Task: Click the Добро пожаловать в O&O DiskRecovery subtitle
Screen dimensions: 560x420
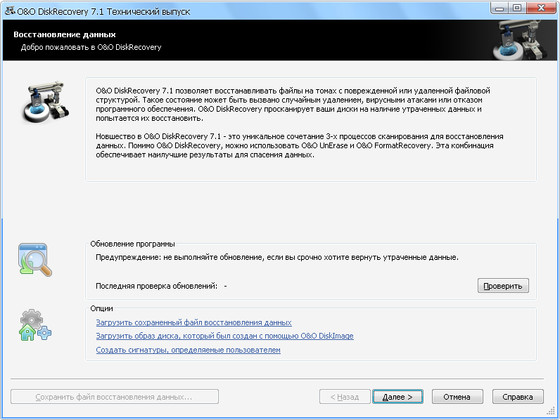Action: (91, 47)
